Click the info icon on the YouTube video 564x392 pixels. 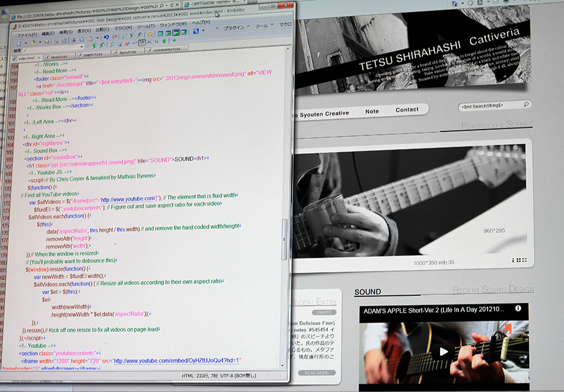pos(518,308)
